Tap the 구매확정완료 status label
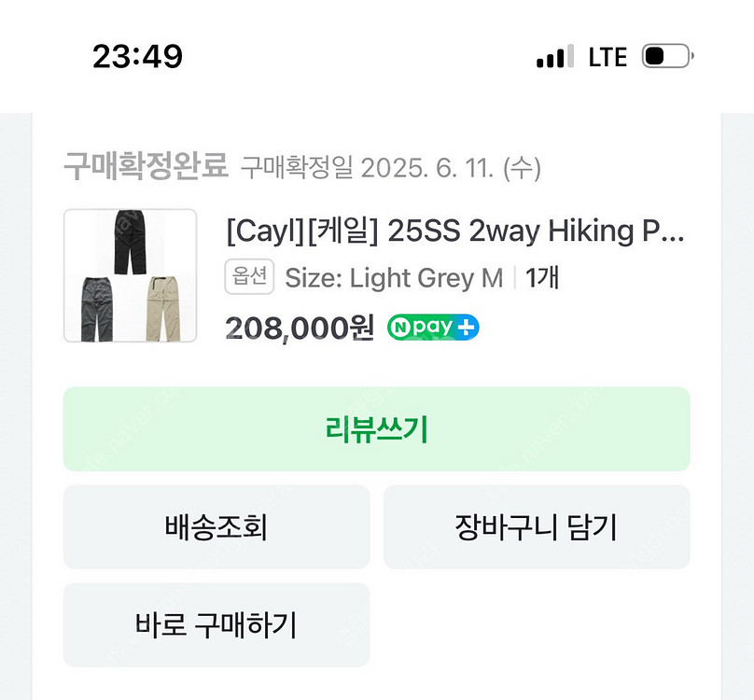Image resolution: width=754 pixels, height=700 pixels. pos(146,167)
